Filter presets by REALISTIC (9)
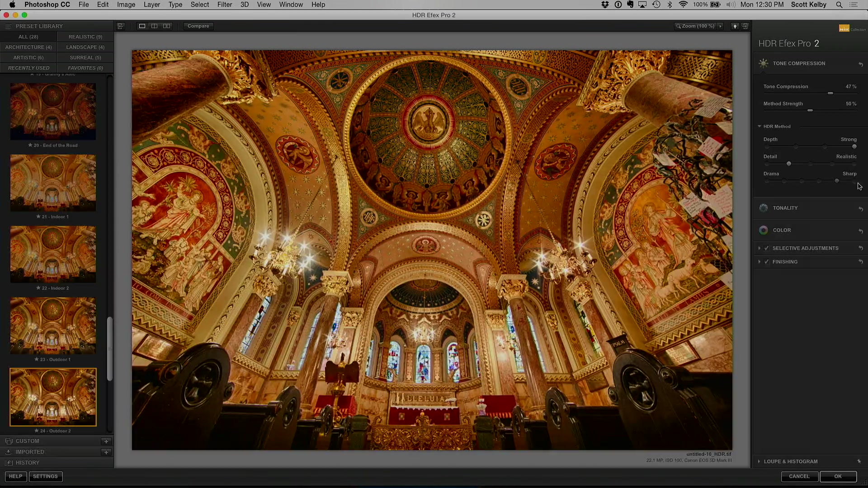The width and height of the screenshot is (868, 488). pyautogui.click(x=85, y=37)
